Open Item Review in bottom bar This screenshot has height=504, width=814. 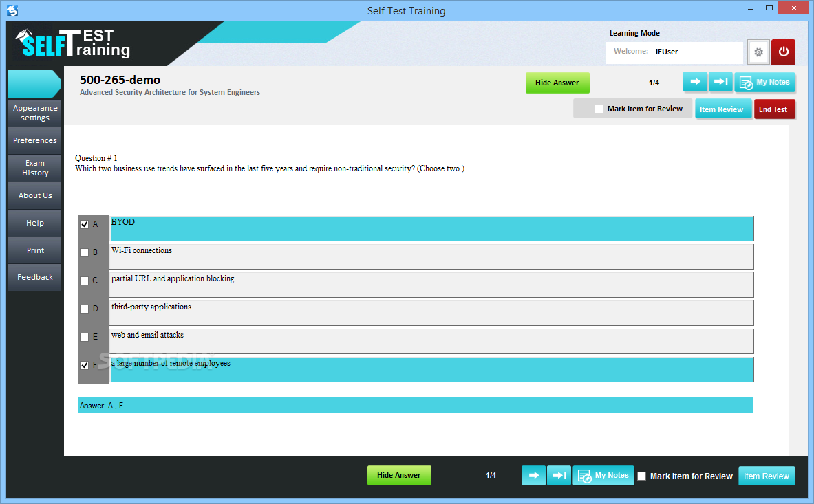coord(767,476)
